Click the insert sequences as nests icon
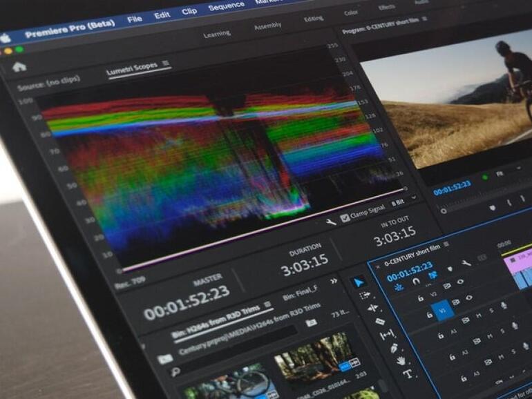The width and height of the screenshot is (532, 399). tap(399, 287)
